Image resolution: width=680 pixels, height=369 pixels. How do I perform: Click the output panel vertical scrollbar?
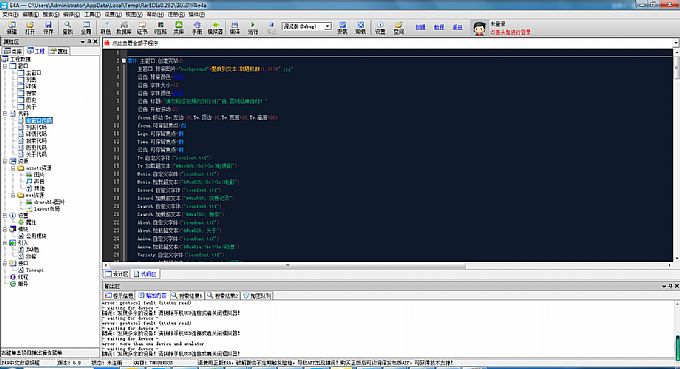click(x=677, y=330)
